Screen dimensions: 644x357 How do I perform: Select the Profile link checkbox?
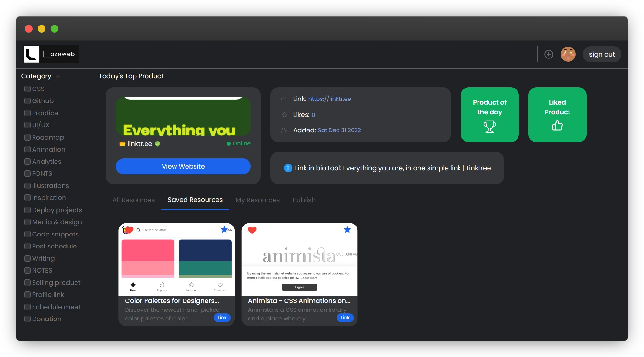[x=27, y=295]
